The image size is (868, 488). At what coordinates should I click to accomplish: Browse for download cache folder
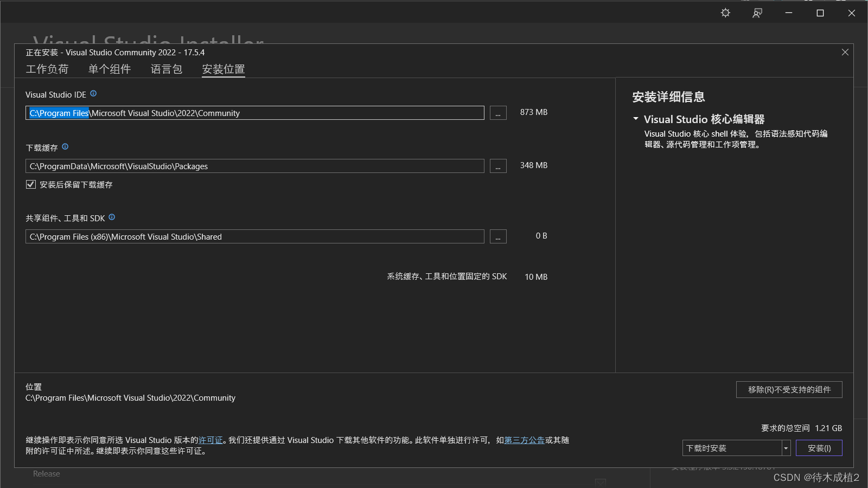[498, 166]
